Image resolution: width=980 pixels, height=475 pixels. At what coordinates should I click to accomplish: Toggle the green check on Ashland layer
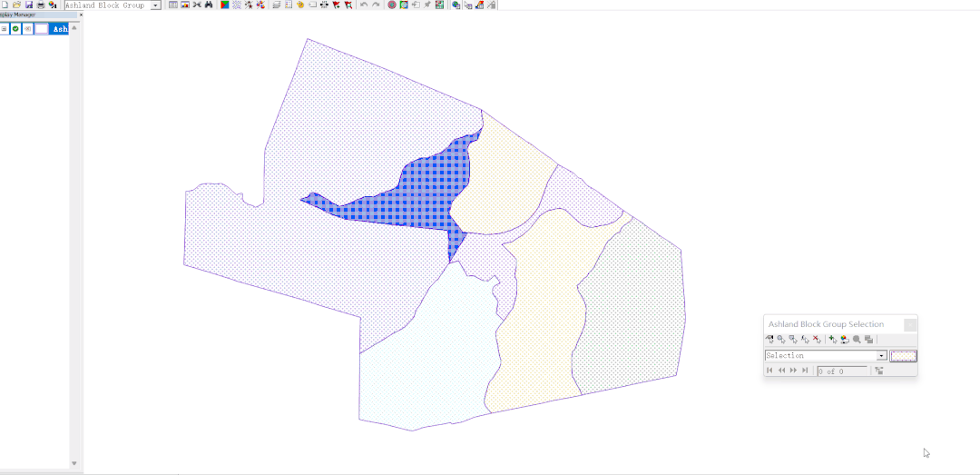click(15, 29)
